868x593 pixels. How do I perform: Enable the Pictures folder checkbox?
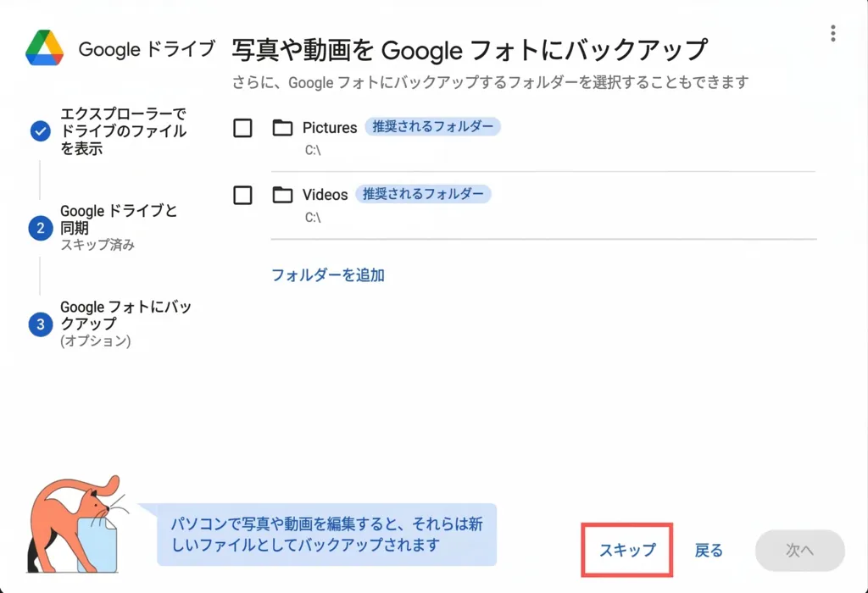[242, 128]
